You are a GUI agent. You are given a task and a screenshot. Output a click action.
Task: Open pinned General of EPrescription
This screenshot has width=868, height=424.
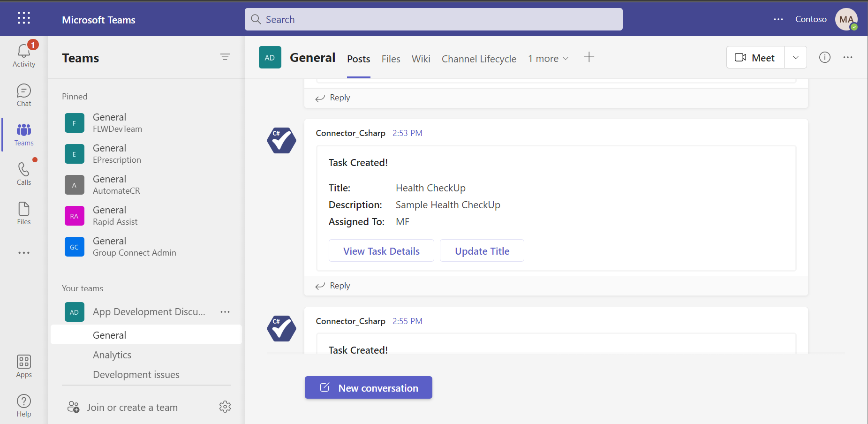coord(146,154)
